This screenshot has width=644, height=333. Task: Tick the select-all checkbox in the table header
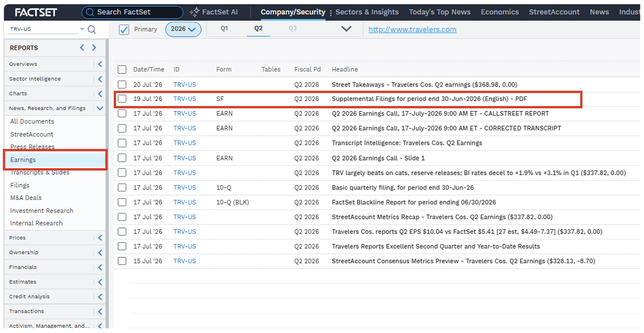point(122,70)
